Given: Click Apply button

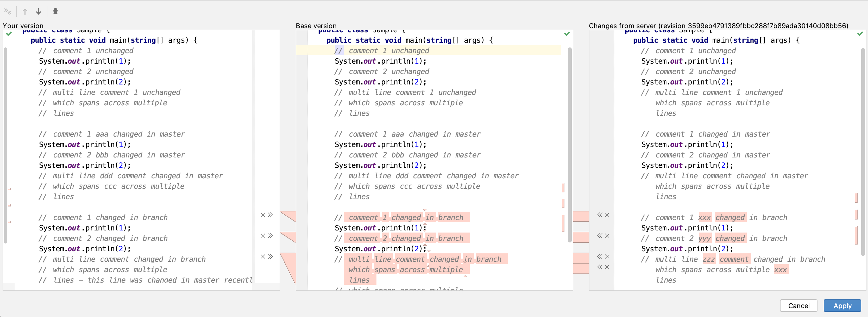Looking at the screenshot, I should coord(842,306).
